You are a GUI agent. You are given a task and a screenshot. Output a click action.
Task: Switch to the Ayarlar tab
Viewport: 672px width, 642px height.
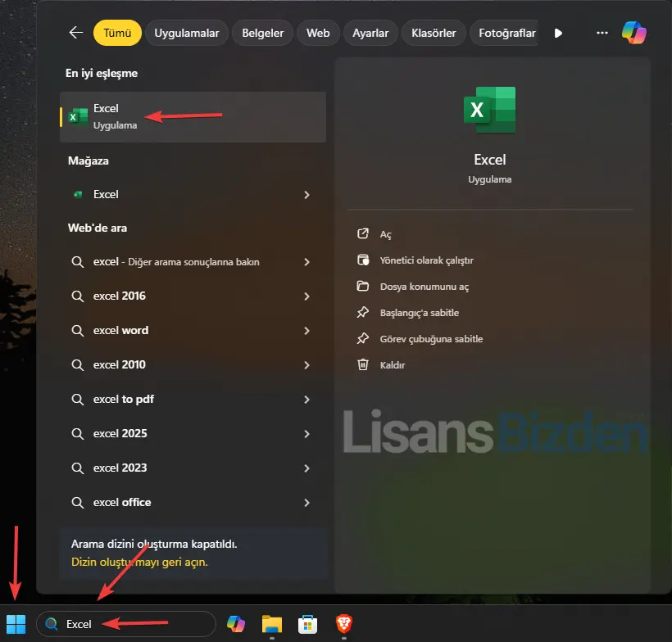[370, 33]
